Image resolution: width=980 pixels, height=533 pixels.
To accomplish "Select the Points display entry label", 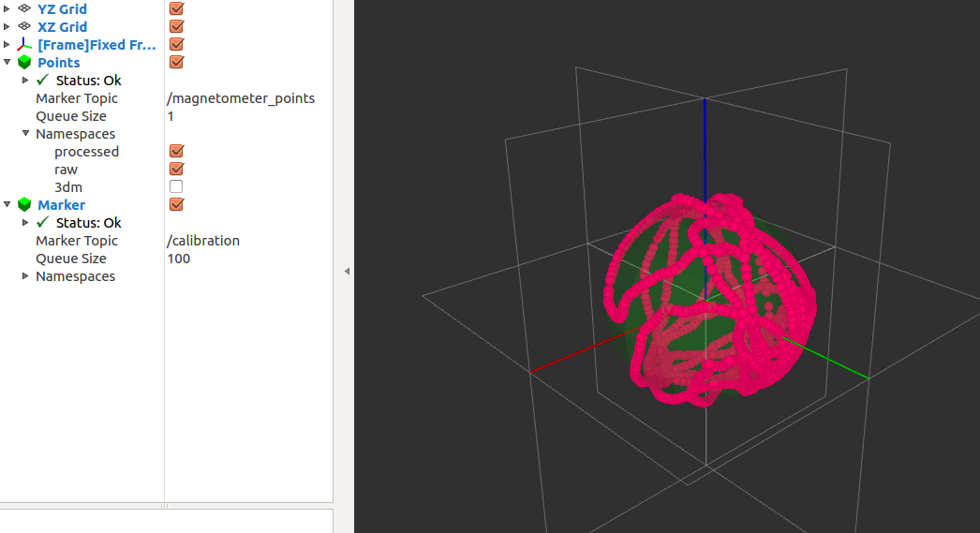I will tap(58, 63).
